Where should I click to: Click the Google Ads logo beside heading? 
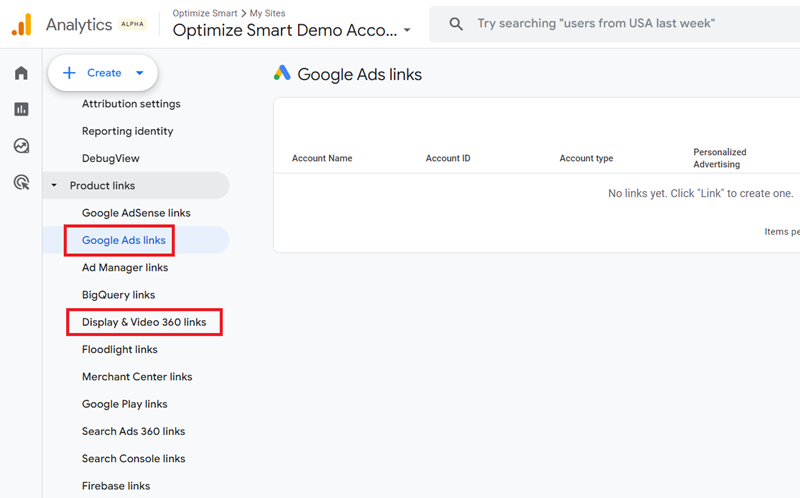[282, 73]
